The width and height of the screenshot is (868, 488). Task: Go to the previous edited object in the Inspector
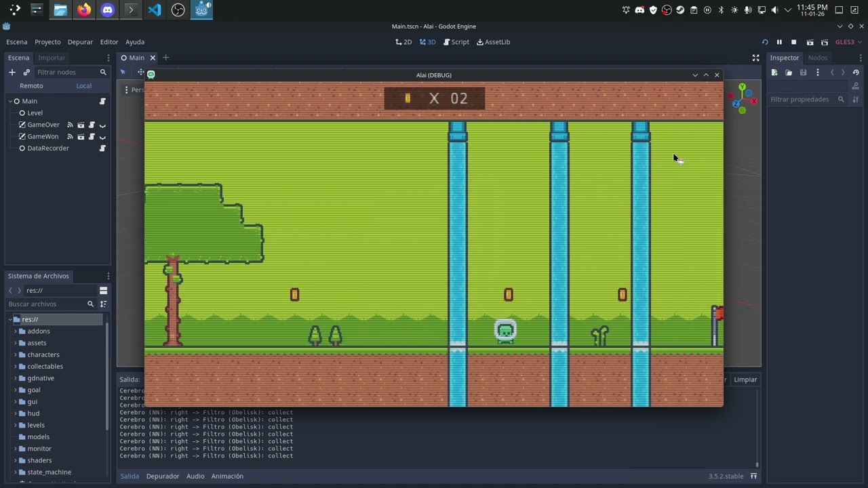[x=832, y=73]
